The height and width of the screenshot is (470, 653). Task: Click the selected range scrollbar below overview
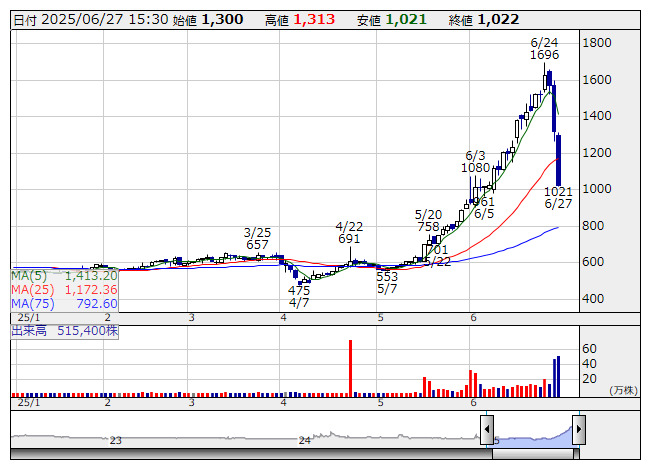point(532,454)
